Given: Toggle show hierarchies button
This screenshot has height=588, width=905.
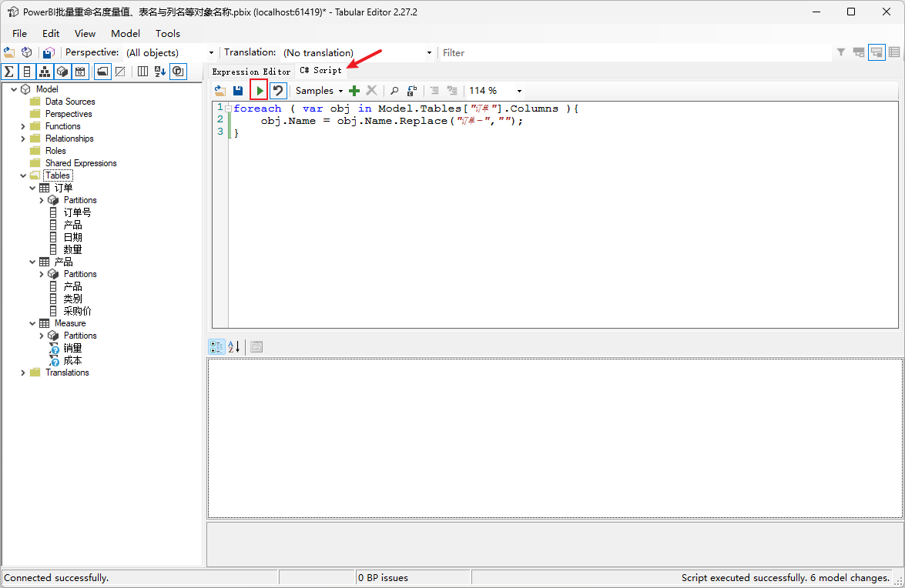Looking at the screenshot, I should pos(45,72).
